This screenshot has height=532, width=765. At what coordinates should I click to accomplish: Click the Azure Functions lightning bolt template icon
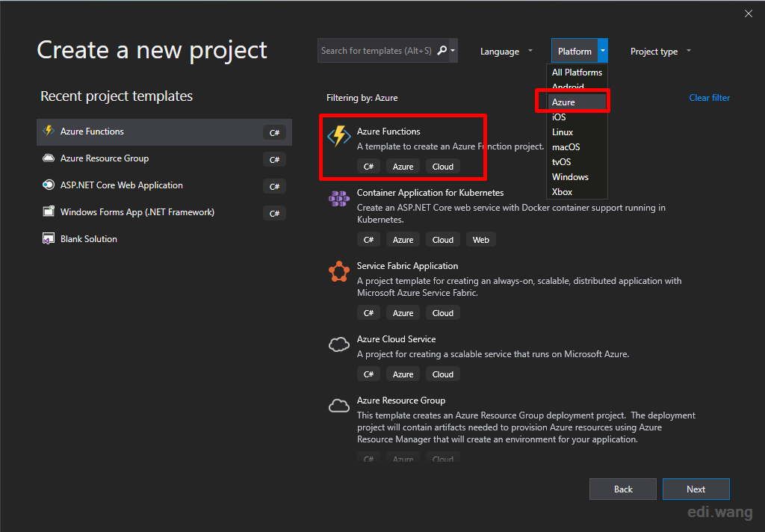339,136
